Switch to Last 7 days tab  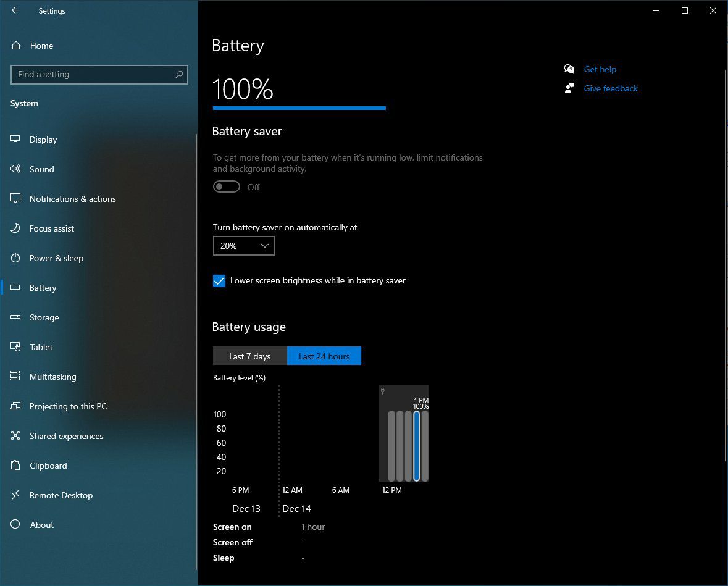click(250, 356)
